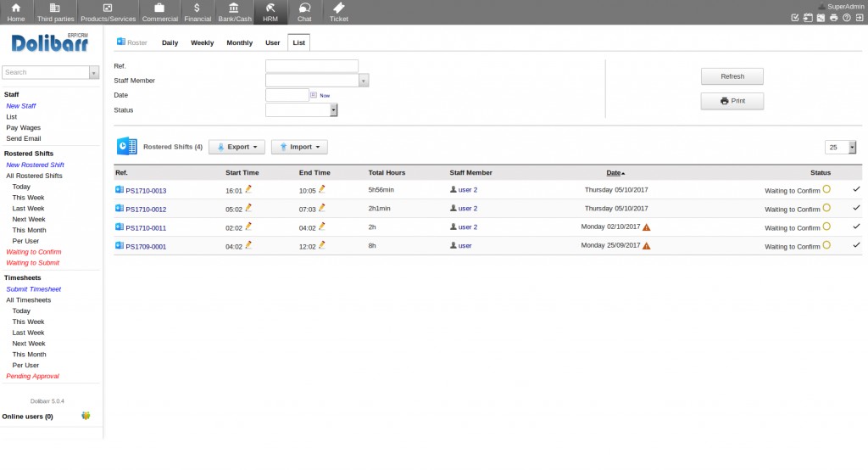The height and width of the screenshot is (470, 868).
Task: Sort the table by the Date column header
Action: pyautogui.click(x=615, y=173)
